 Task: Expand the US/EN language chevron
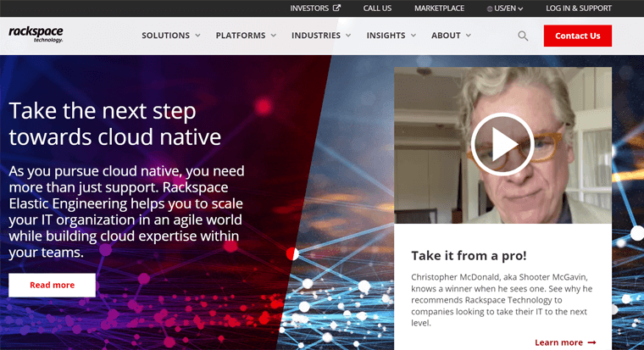pyautogui.click(x=520, y=8)
